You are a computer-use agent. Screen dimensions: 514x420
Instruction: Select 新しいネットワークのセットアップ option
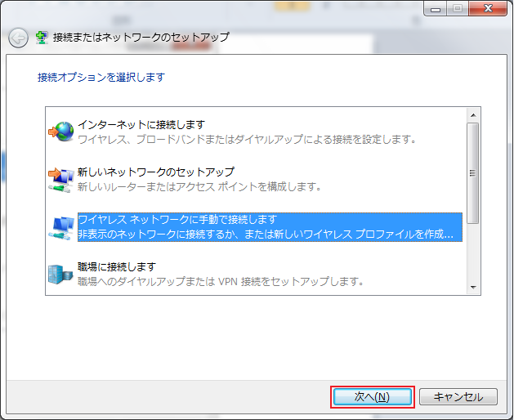point(155,172)
